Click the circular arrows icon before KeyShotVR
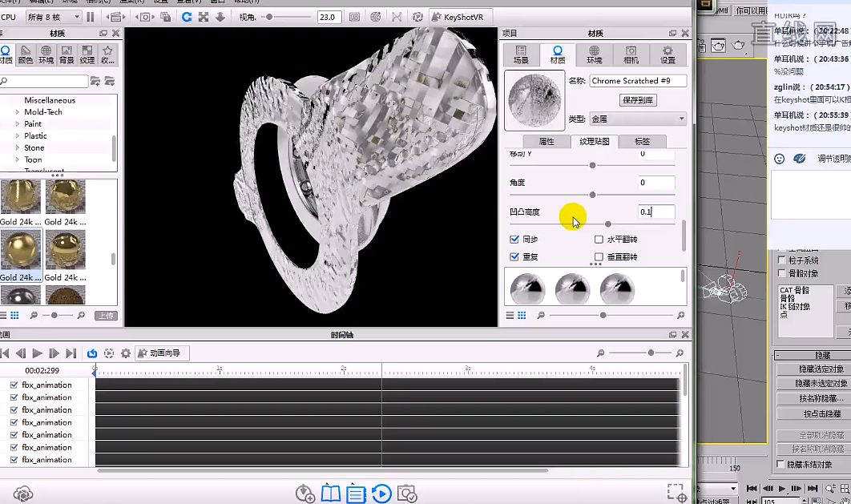The image size is (851, 504). (417, 17)
